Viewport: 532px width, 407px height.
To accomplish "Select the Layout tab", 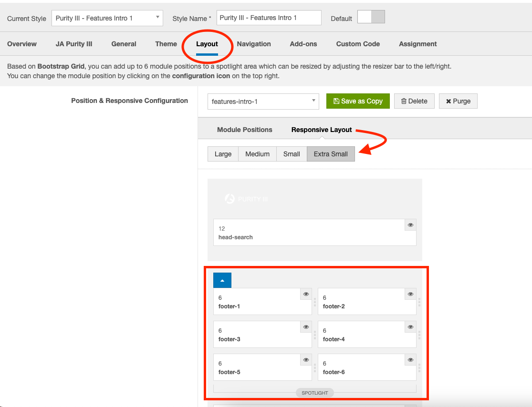I will click(x=207, y=44).
